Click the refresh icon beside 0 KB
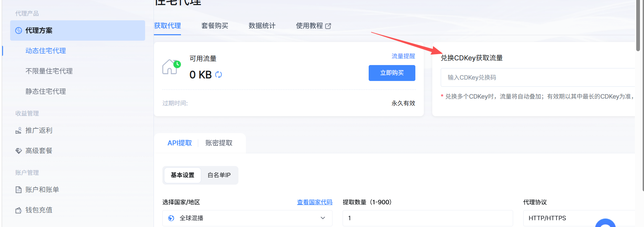Image resolution: width=644 pixels, height=227 pixels. click(x=218, y=75)
